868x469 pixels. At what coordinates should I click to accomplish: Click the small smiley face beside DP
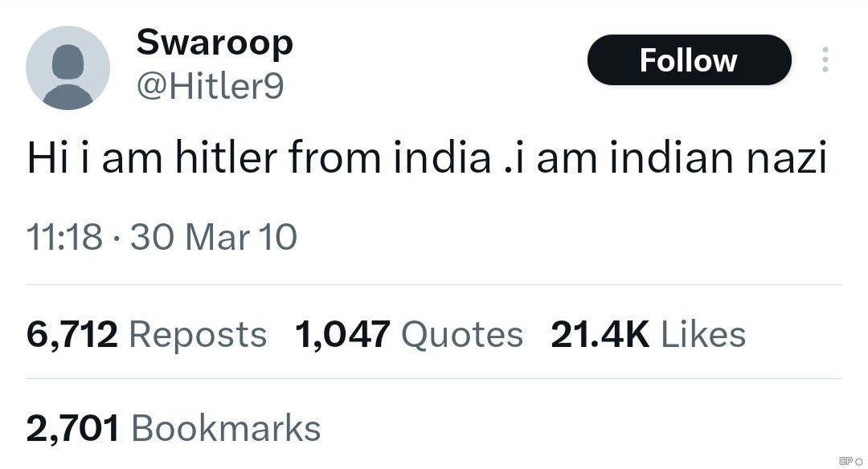pos(859,461)
